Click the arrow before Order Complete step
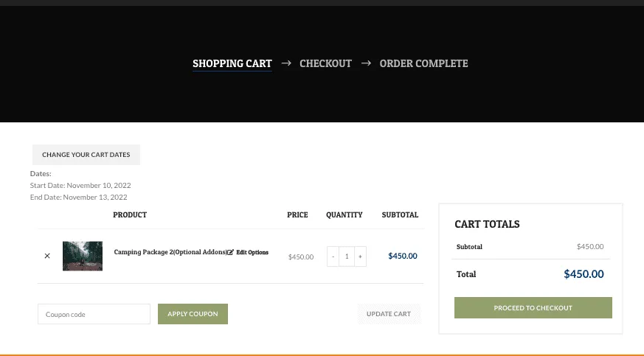 coord(366,63)
